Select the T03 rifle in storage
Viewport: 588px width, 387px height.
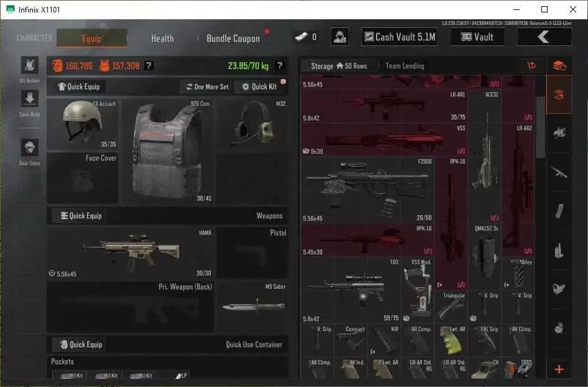coord(351,290)
